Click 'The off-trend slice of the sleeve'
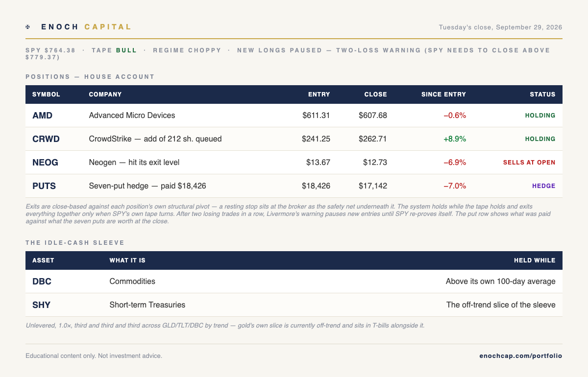 coord(501,305)
